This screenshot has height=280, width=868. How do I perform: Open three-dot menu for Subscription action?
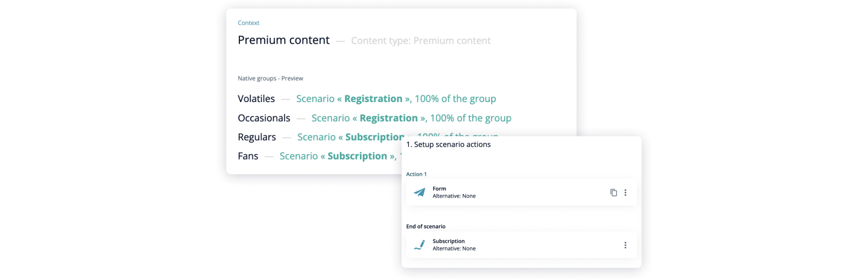point(625,245)
